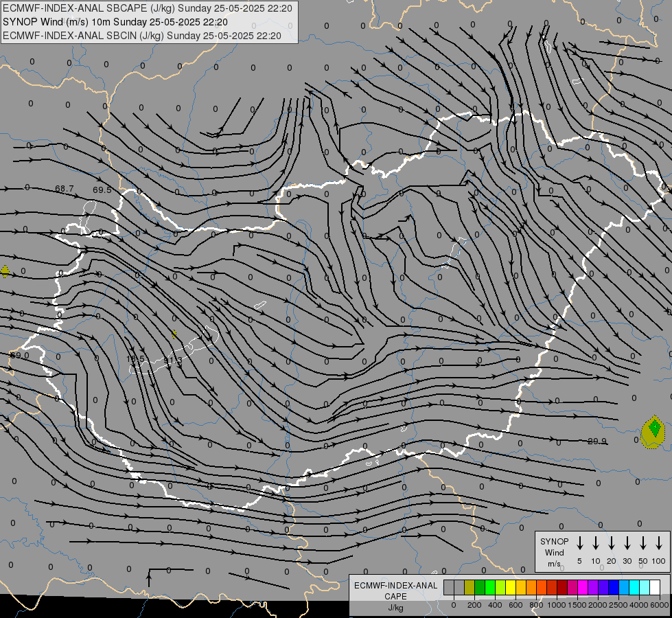
Task: Click the SBCAPE title line in header
Action: click(x=148, y=8)
